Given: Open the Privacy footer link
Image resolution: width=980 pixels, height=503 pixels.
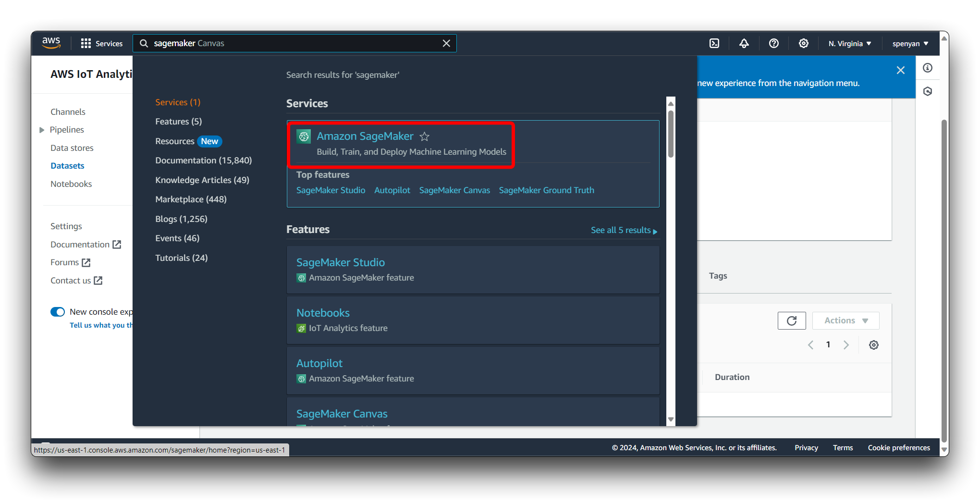Looking at the screenshot, I should pyautogui.click(x=806, y=448).
